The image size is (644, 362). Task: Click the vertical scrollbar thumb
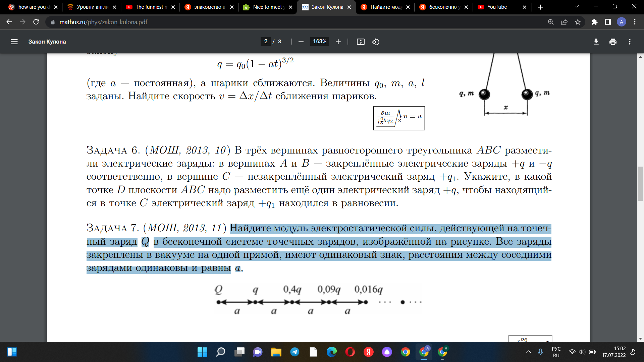(640, 184)
